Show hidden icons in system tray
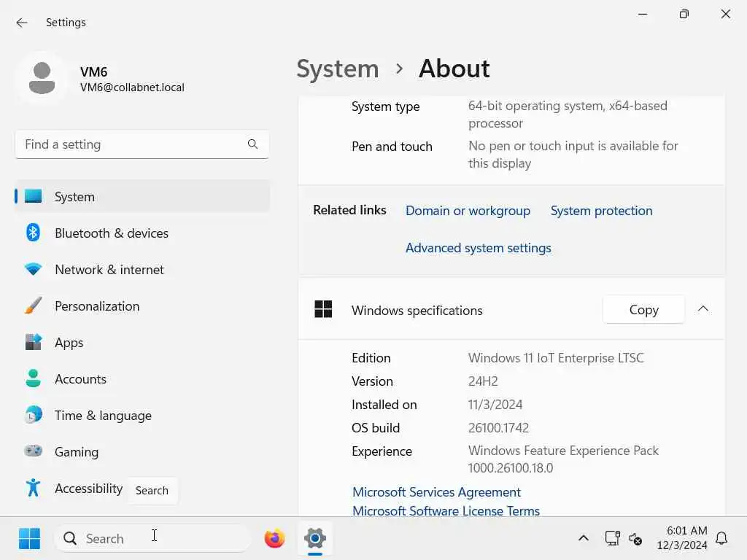The image size is (747, 560). [583, 539]
